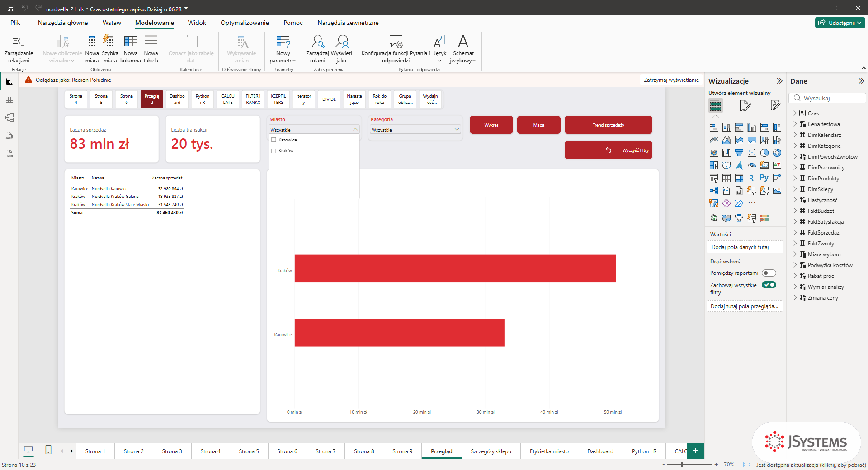Click the Wyszukaj search field
Image resolution: width=868 pixels, height=470 pixels.
(x=827, y=98)
